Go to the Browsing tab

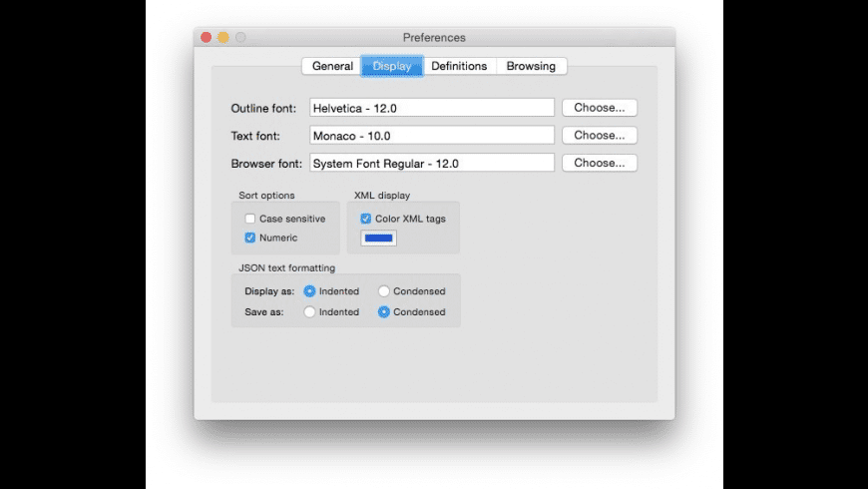click(531, 66)
